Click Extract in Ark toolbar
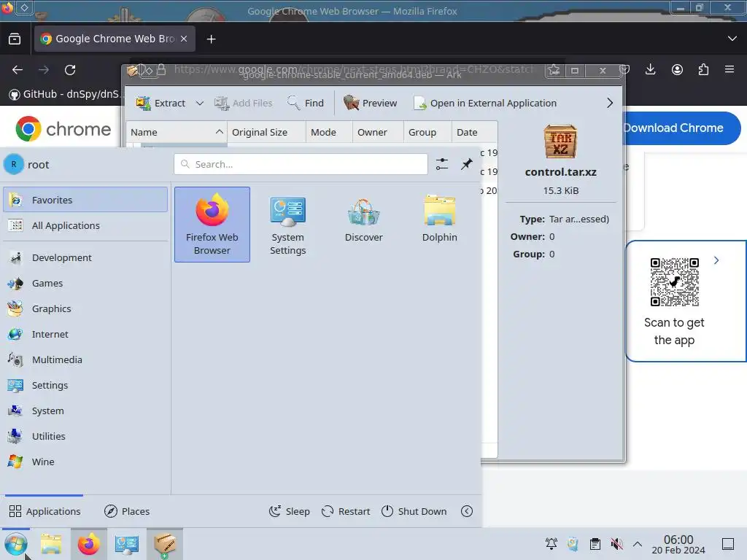This screenshot has height=560, width=747. [160, 103]
